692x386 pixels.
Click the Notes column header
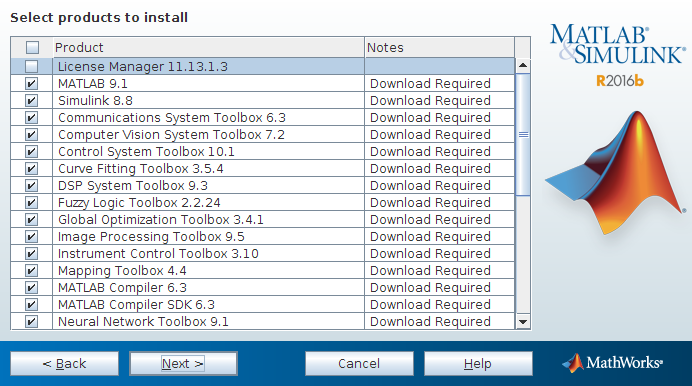tap(440, 47)
